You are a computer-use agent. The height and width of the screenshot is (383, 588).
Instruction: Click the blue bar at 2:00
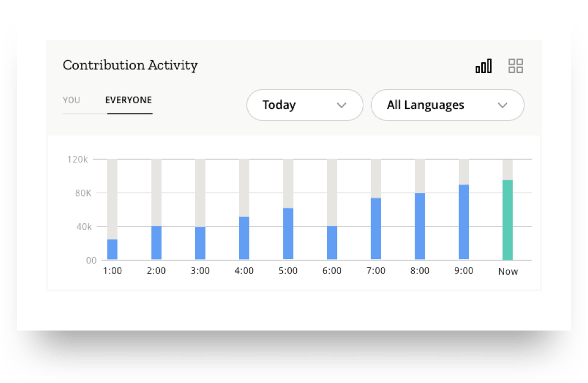coord(157,243)
